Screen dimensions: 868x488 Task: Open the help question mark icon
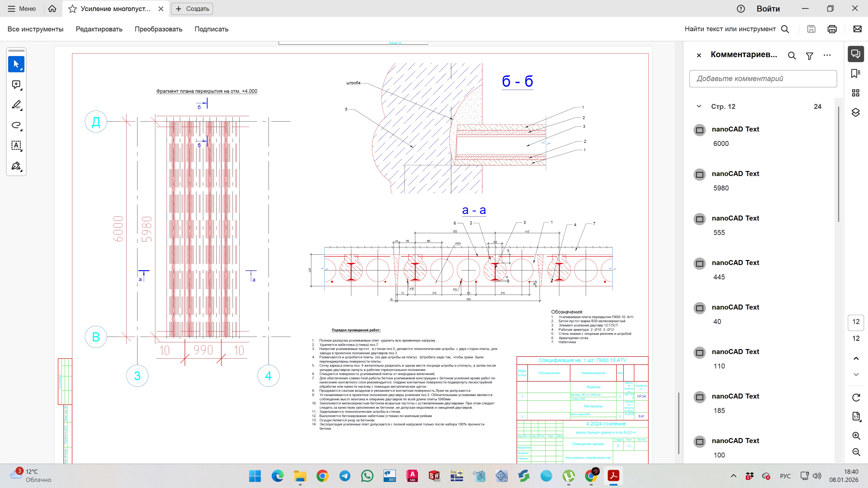741,9
